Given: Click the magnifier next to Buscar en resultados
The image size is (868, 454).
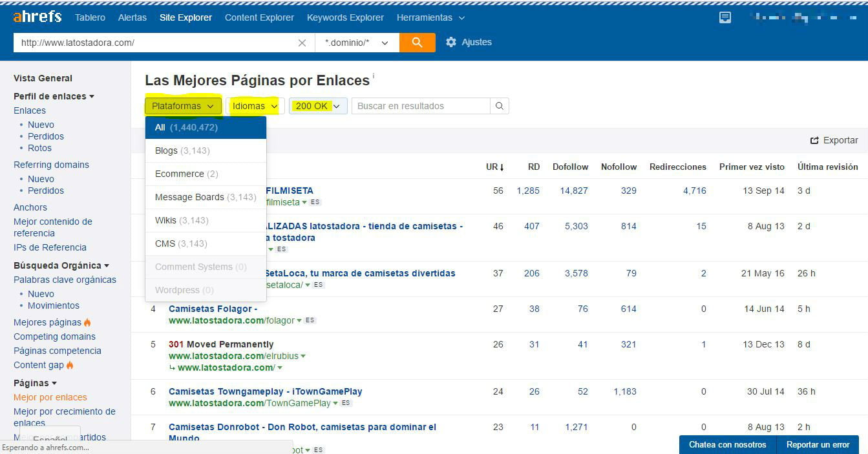Looking at the screenshot, I should [499, 106].
